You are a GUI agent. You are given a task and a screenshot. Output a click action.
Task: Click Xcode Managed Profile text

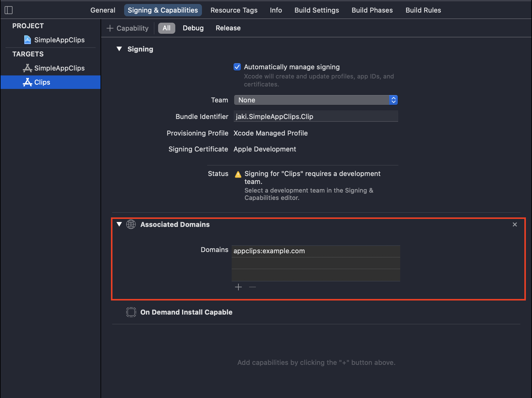pyautogui.click(x=271, y=133)
